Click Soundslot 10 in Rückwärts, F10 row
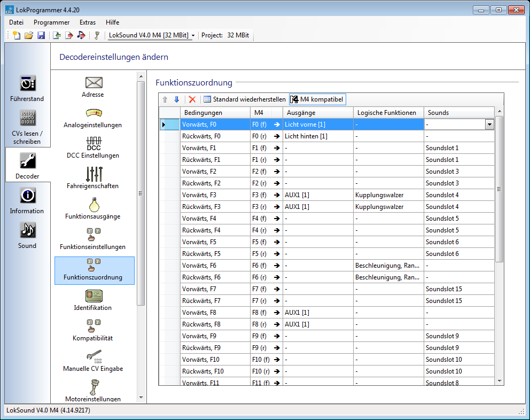This screenshot has width=530, height=420. point(459,371)
